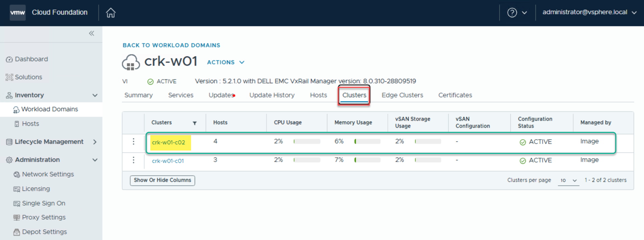Open row actions menu for crk-w01-c01
The width and height of the screenshot is (644, 240).
[134, 160]
